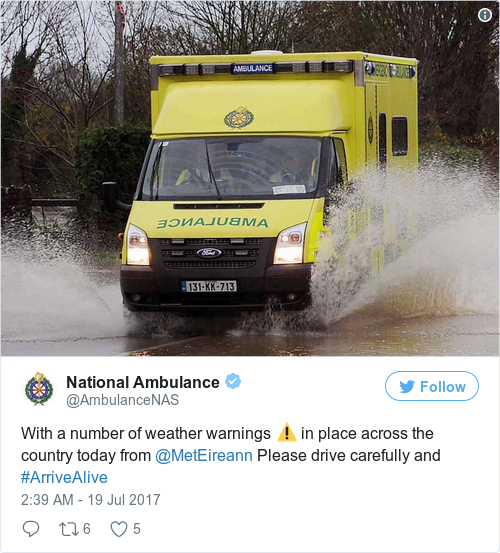The height and width of the screenshot is (553, 500).
Task: Follow the National Ambulance account
Action: click(x=432, y=386)
